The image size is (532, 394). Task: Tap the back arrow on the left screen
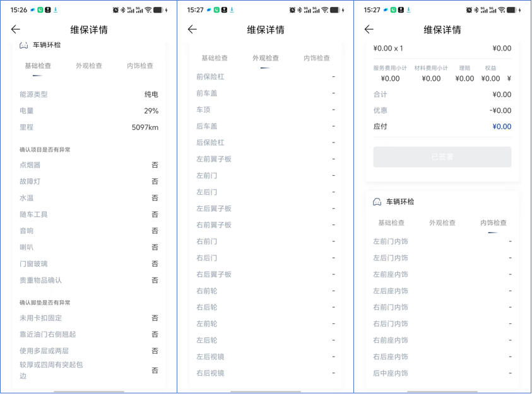click(x=16, y=30)
